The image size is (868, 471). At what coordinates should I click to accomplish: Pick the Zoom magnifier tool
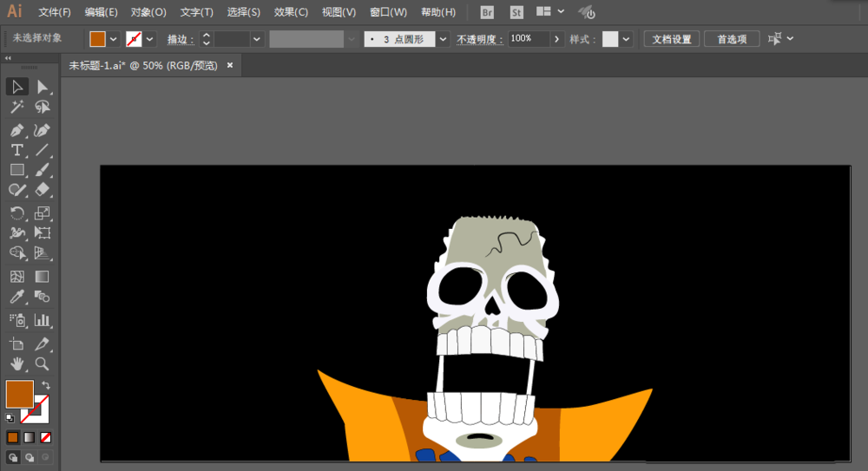(x=42, y=363)
